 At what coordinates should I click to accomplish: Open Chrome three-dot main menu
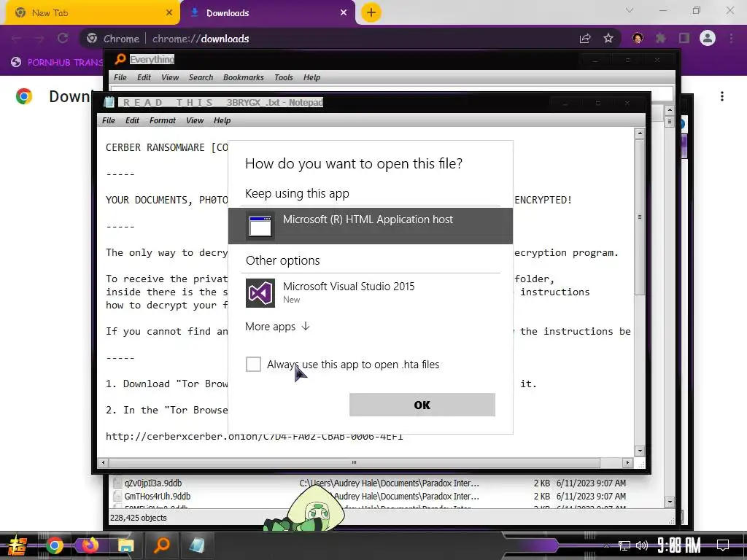731,39
